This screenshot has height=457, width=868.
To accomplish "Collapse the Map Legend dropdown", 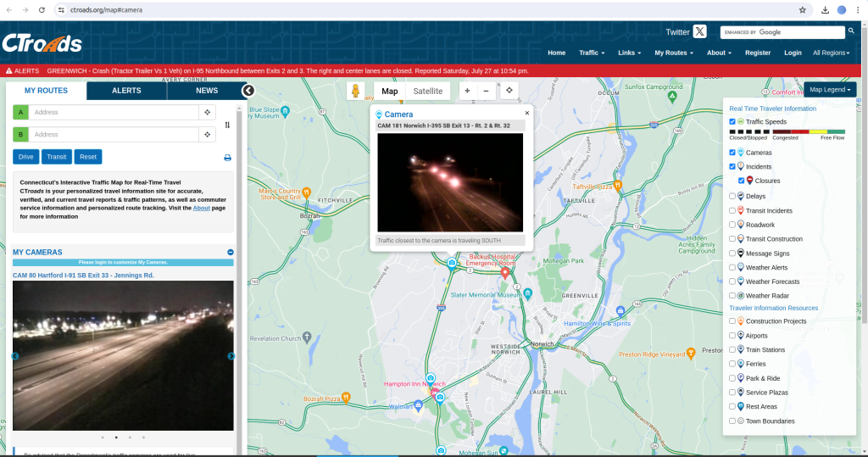I will pyautogui.click(x=831, y=89).
